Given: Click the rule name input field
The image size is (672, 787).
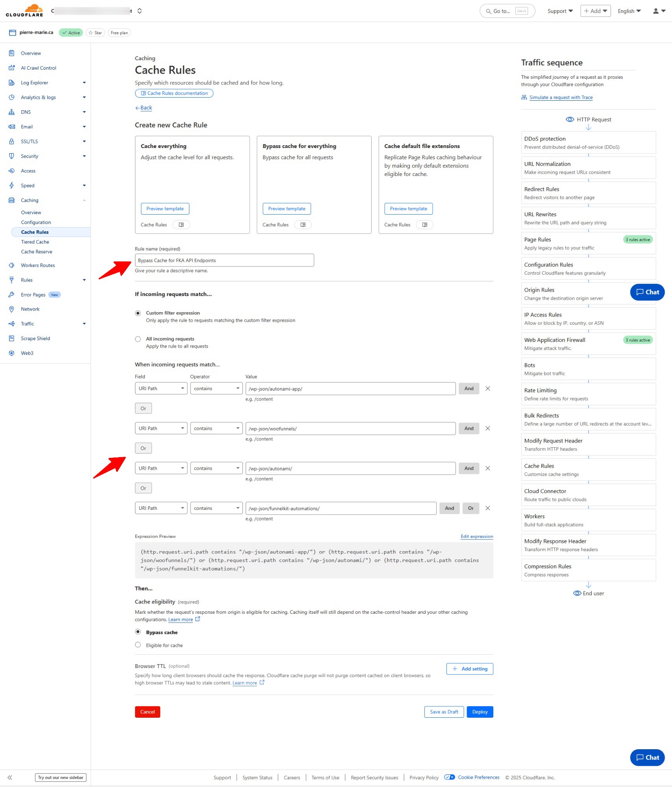Looking at the screenshot, I should 224,260.
